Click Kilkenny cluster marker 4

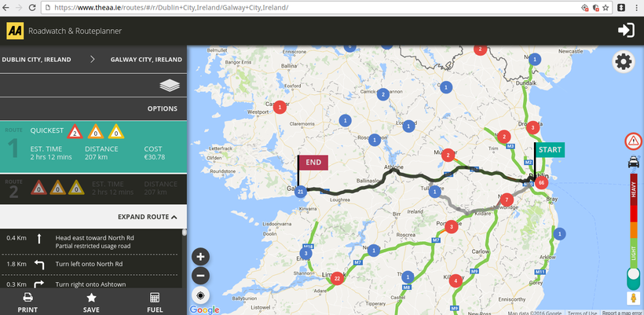pyautogui.click(x=455, y=281)
